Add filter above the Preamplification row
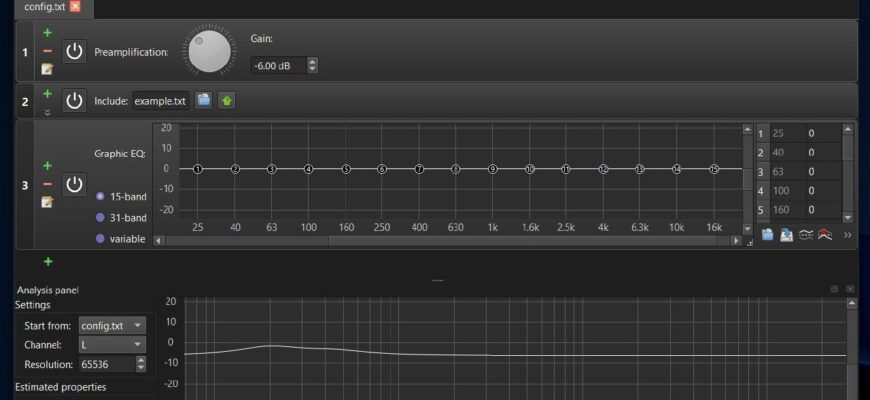The image size is (870, 400). [x=48, y=33]
